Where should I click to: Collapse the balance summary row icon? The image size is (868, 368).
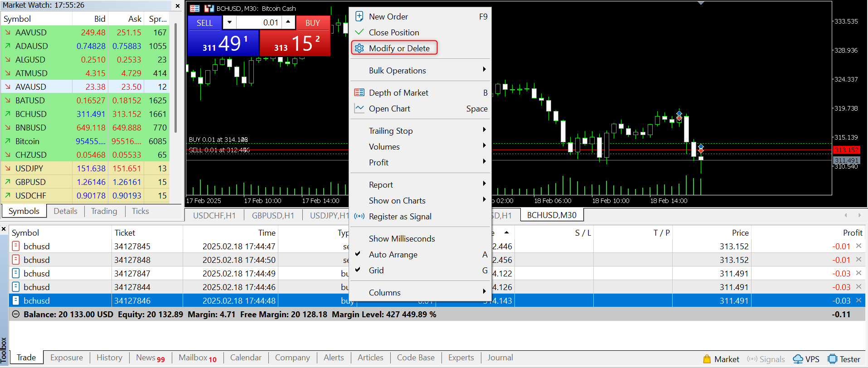click(16, 314)
